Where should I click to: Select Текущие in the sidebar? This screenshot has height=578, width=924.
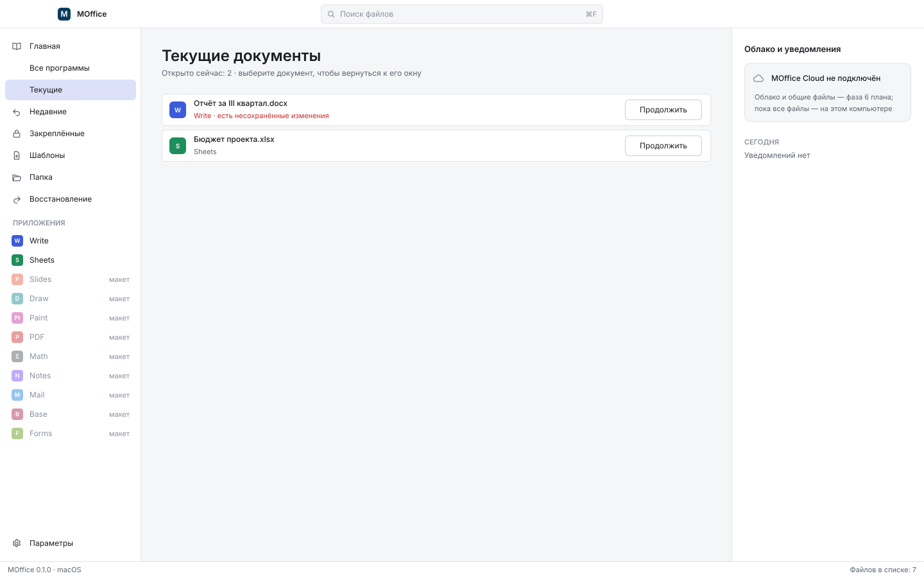click(71, 90)
